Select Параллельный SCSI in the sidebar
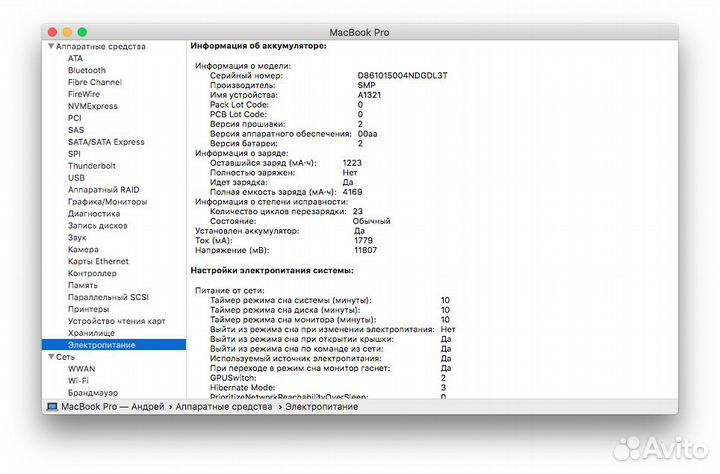This screenshot has width=720, height=474. (x=108, y=297)
